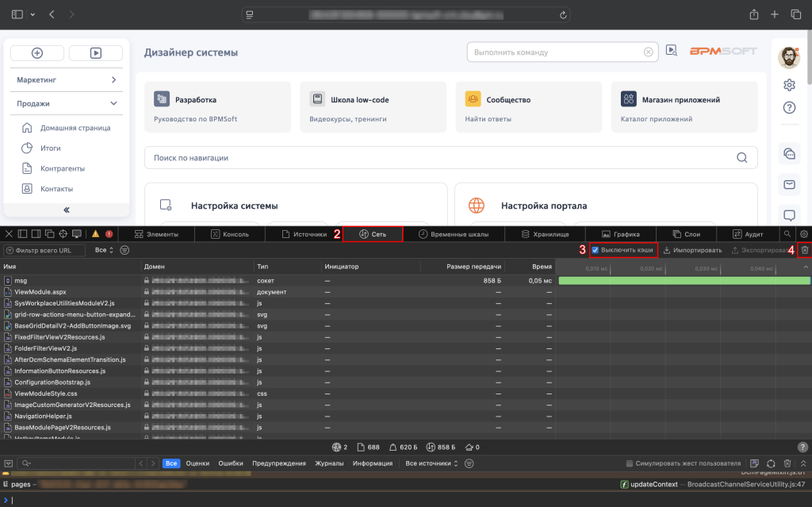This screenshot has height=507, width=812.
Task: Open the Контрагенты sidebar link
Action: tap(63, 168)
